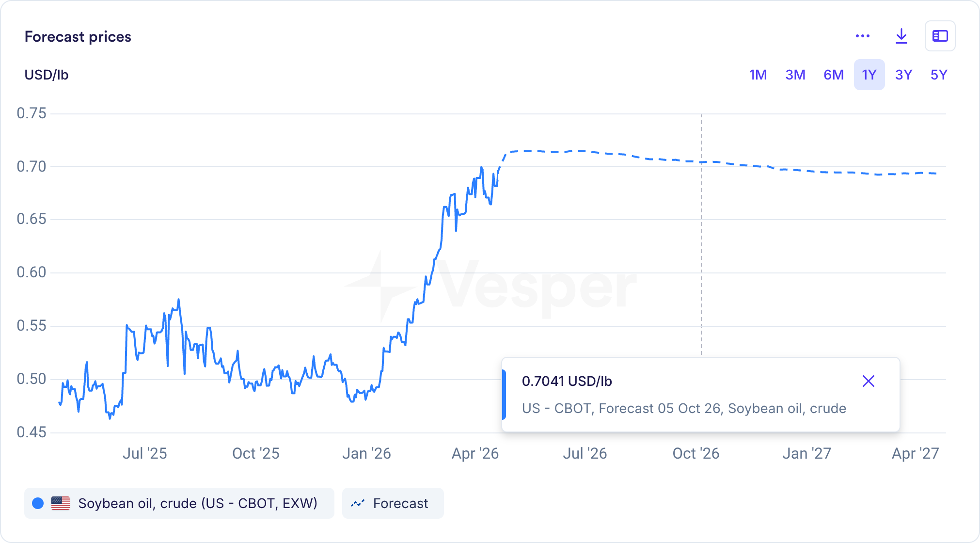The width and height of the screenshot is (980, 543).
Task: Toggle Soybean oil, crude series legend
Action: pos(198,503)
